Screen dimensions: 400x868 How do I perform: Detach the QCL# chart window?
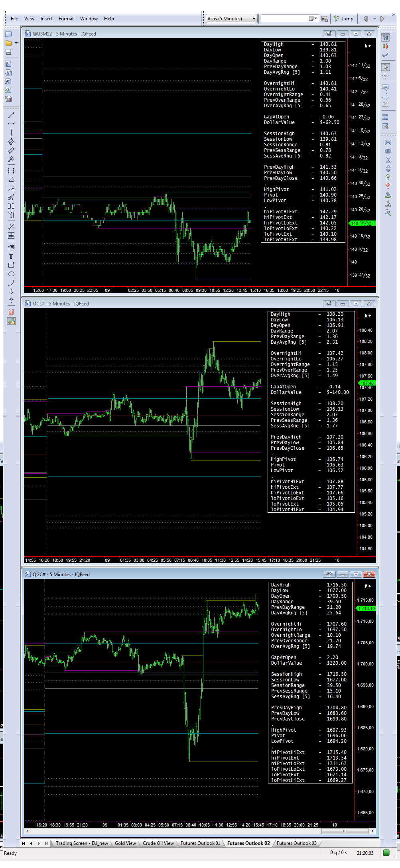click(x=329, y=304)
